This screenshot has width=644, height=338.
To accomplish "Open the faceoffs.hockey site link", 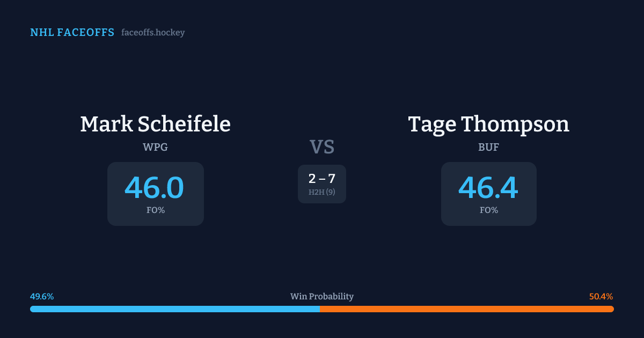I will click(x=153, y=33).
